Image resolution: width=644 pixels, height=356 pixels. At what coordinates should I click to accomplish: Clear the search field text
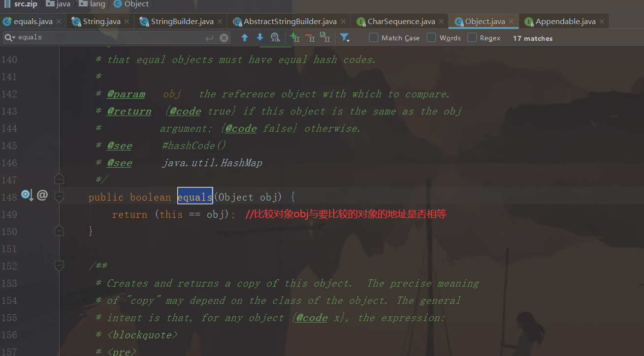click(224, 38)
